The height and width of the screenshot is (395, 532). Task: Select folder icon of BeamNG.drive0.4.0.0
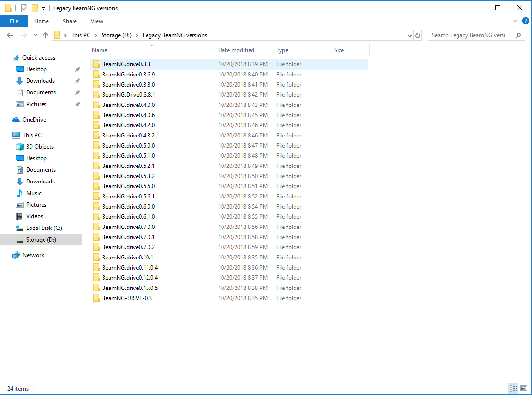pyautogui.click(x=96, y=105)
